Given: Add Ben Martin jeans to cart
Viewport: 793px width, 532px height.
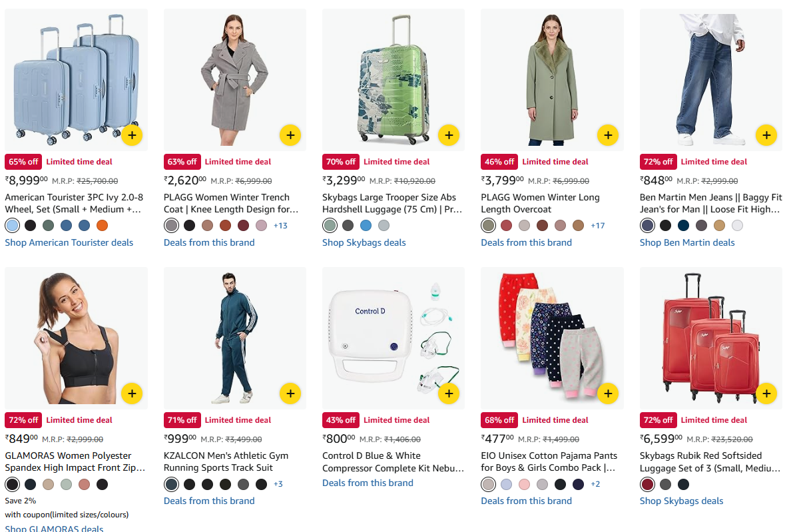Looking at the screenshot, I should [766, 135].
